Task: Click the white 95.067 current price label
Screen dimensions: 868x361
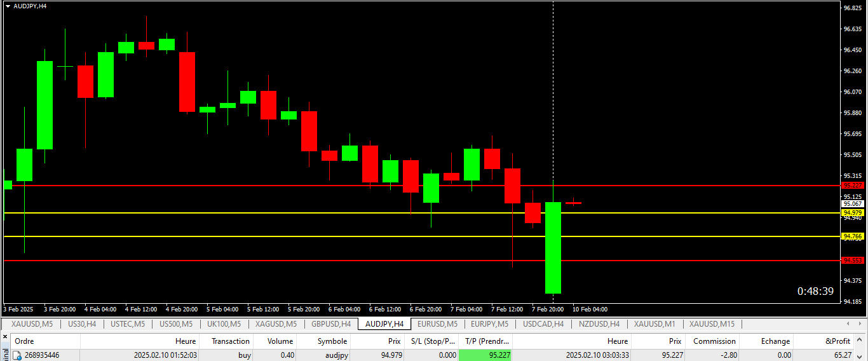Action: pyautogui.click(x=853, y=204)
